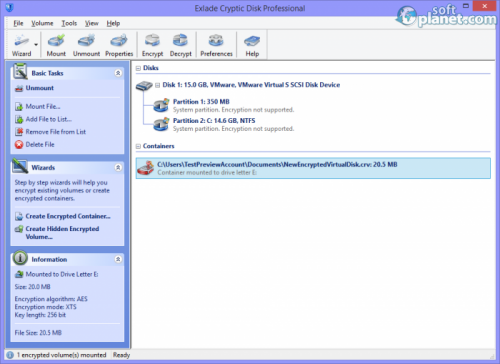Click the mounted container red disk icon

click(146, 168)
